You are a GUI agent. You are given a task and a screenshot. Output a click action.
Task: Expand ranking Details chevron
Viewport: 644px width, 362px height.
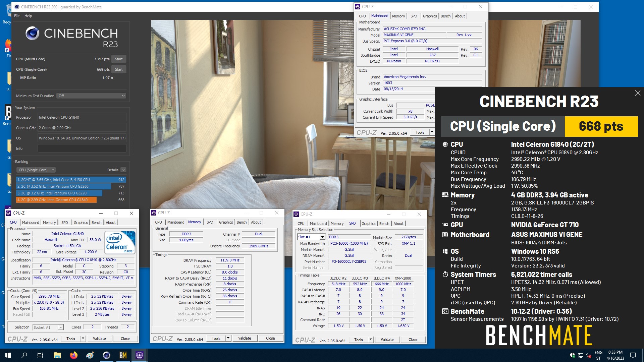pyautogui.click(x=123, y=170)
